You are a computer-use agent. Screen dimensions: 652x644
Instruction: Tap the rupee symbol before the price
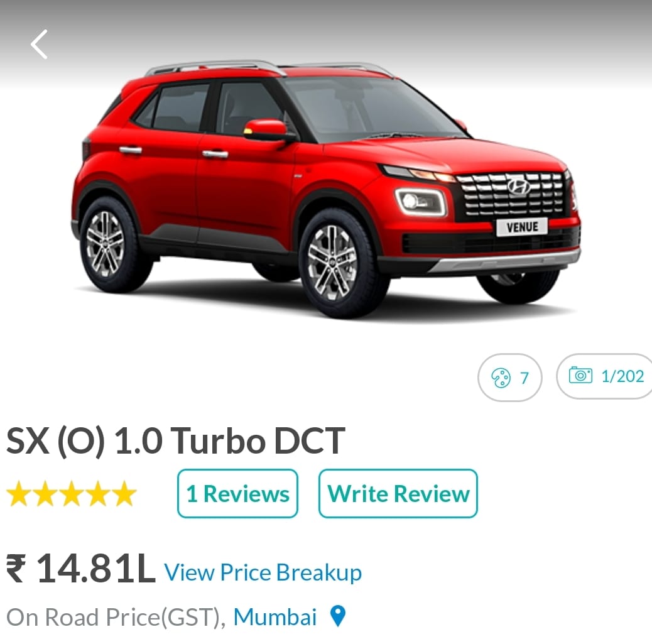click(x=16, y=568)
